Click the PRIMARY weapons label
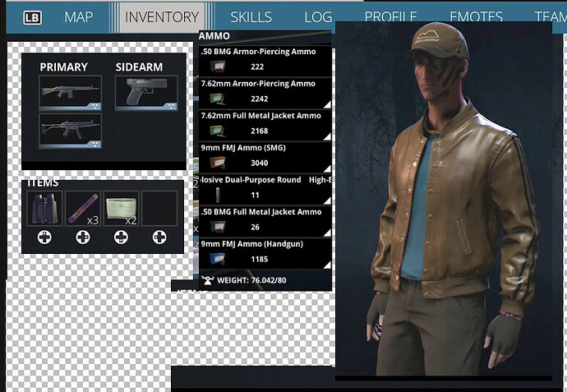The image size is (567, 392). pyautogui.click(x=63, y=67)
